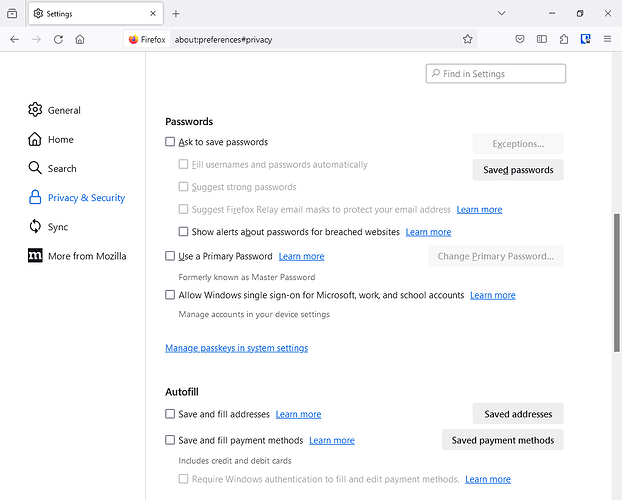Open the application hamburger menu
Image resolution: width=622 pixels, height=500 pixels.
click(607, 39)
